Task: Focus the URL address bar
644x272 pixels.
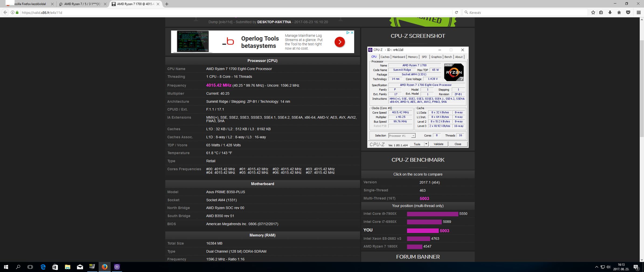Action: [x=234, y=12]
